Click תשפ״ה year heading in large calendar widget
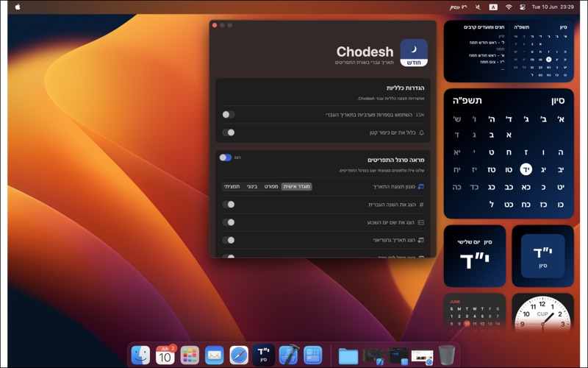Viewport: 588px width, 368px height. pyautogui.click(x=467, y=101)
